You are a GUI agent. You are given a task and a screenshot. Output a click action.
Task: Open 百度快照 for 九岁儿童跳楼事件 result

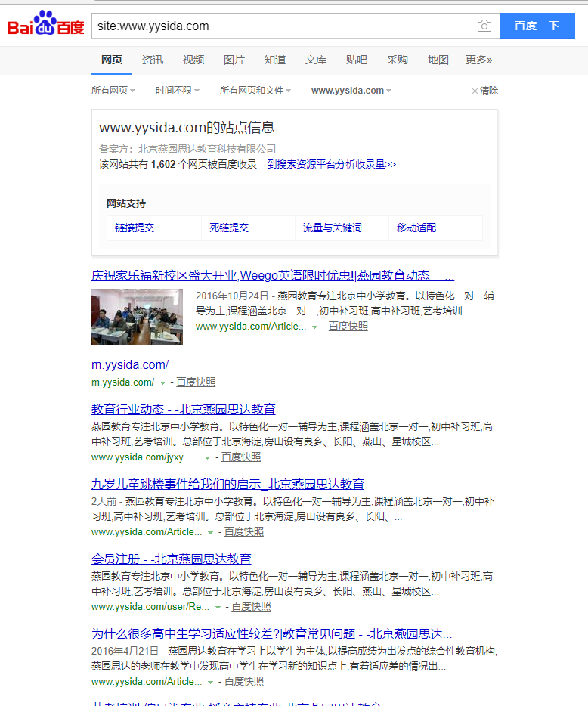tap(243, 531)
